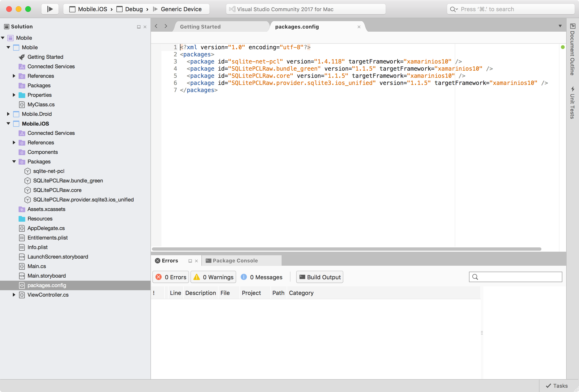Switch to the Package Console tab
The width and height of the screenshot is (579, 392).
[x=242, y=261]
